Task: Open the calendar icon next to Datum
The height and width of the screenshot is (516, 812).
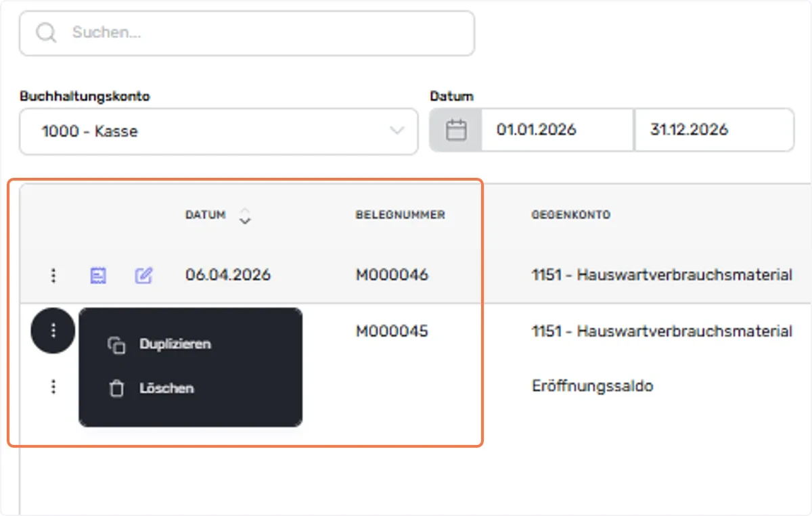Action: pyautogui.click(x=456, y=130)
